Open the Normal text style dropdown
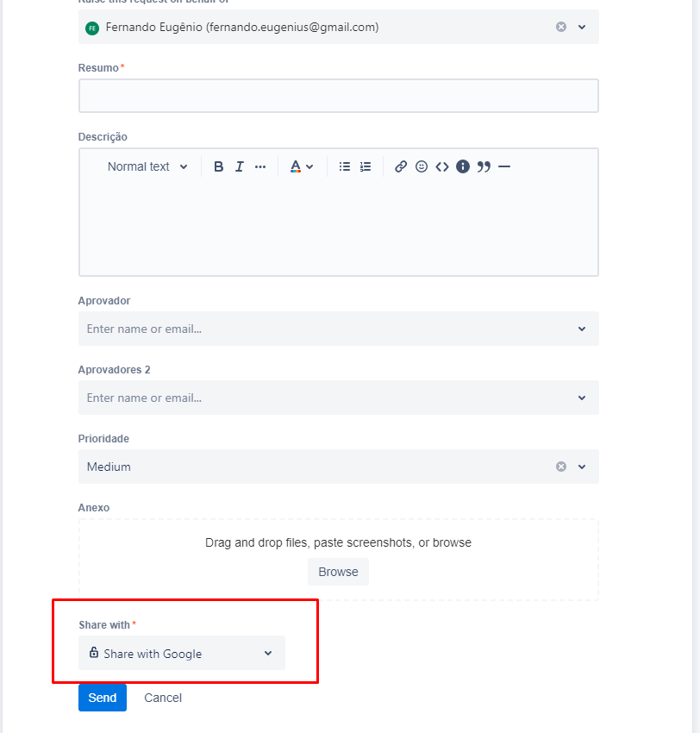The image size is (700, 733). click(x=147, y=166)
